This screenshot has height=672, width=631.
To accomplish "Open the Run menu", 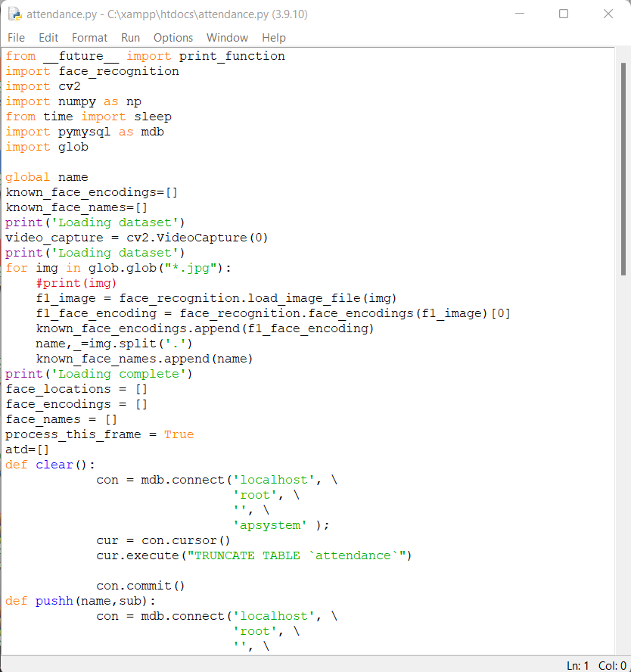I will click(x=130, y=37).
